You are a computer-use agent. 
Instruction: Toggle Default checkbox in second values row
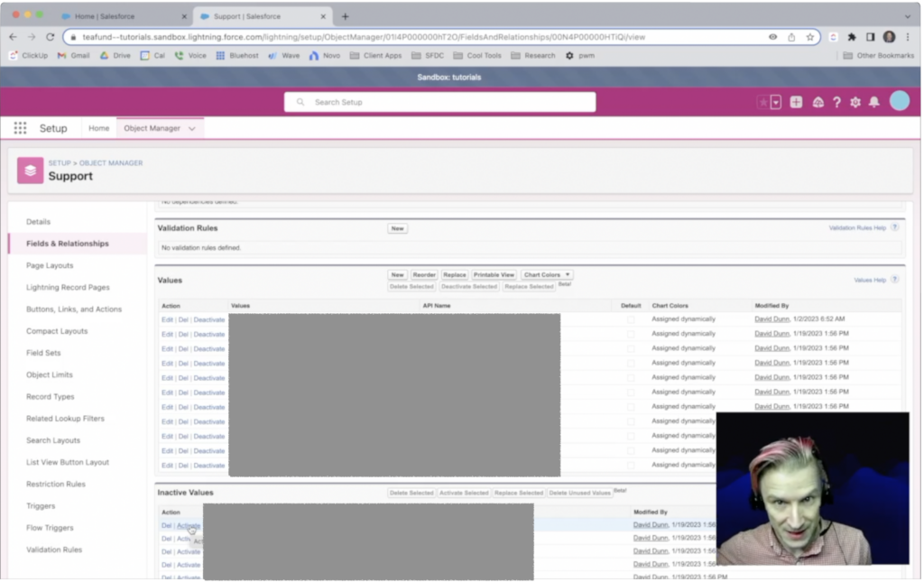coord(631,334)
